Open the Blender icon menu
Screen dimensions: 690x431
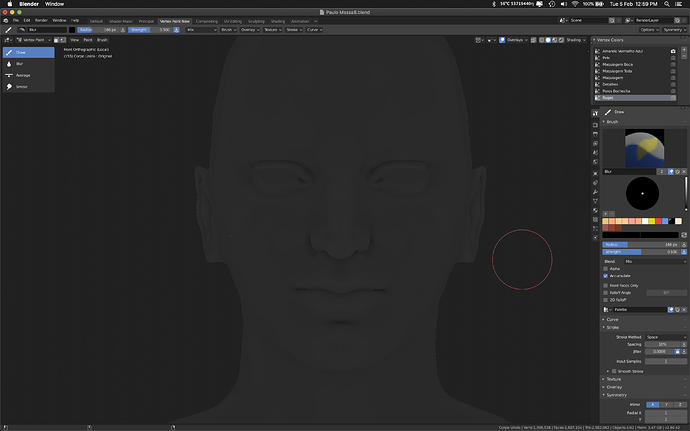coord(6,21)
